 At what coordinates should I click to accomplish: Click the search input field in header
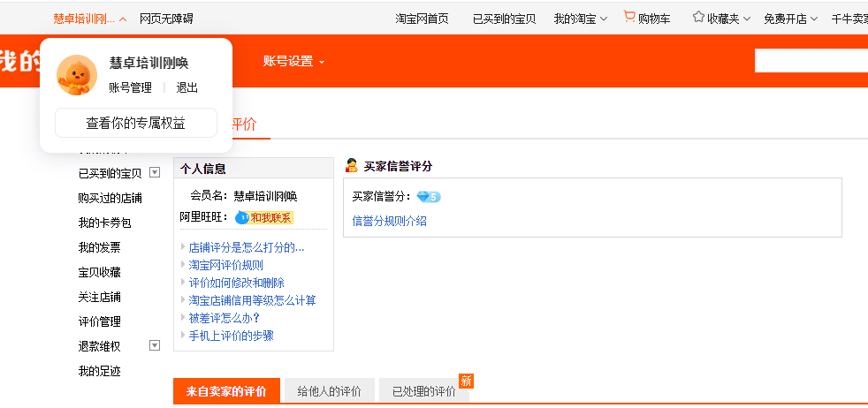[811, 60]
